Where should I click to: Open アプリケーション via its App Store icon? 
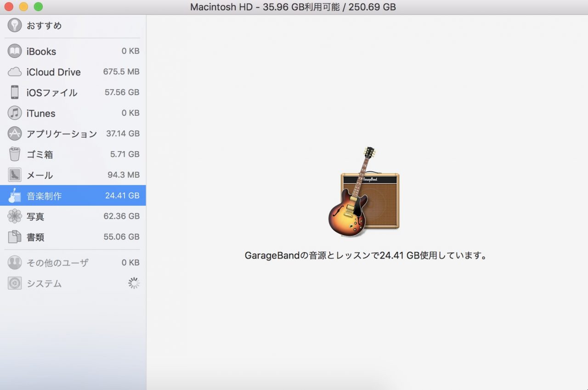[x=15, y=134]
